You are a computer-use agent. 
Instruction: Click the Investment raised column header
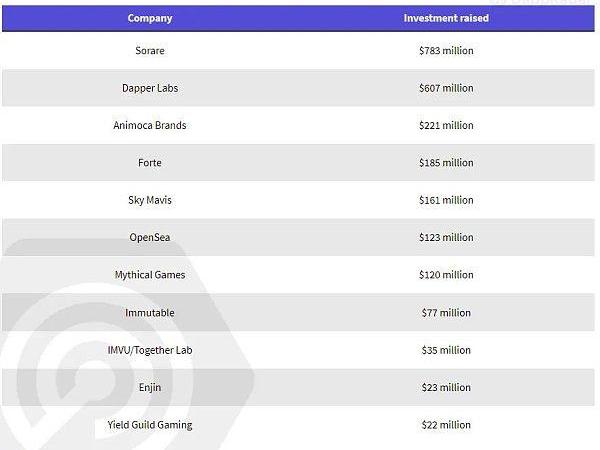tap(446, 18)
